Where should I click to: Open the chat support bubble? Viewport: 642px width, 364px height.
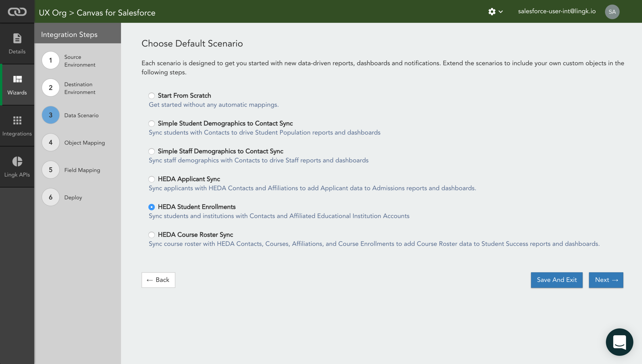pyautogui.click(x=619, y=342)
